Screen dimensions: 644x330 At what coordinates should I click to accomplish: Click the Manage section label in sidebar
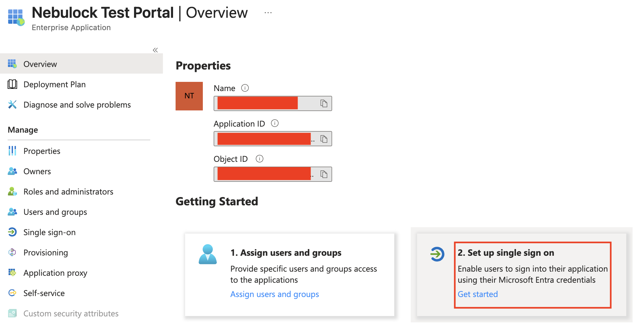click(23, 130)
